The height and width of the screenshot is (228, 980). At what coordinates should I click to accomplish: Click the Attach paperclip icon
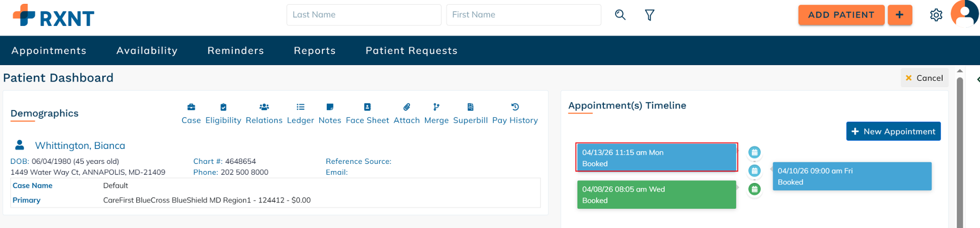click(407, 107)
